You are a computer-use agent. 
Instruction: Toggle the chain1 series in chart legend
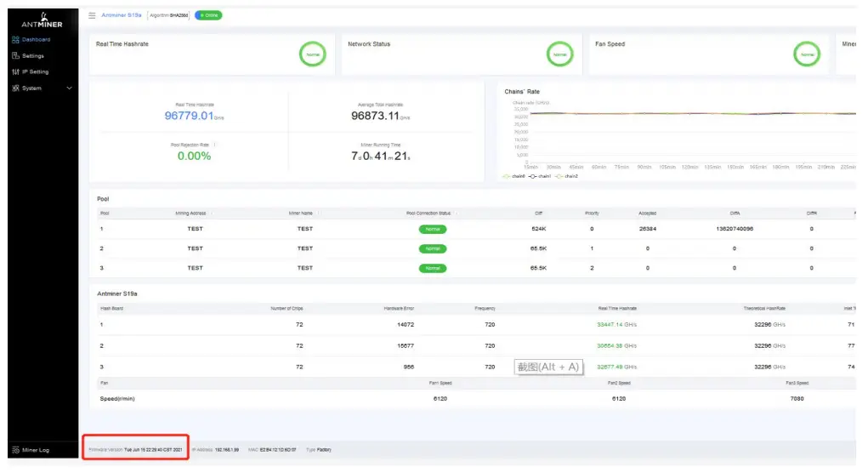tap(540, 176)
